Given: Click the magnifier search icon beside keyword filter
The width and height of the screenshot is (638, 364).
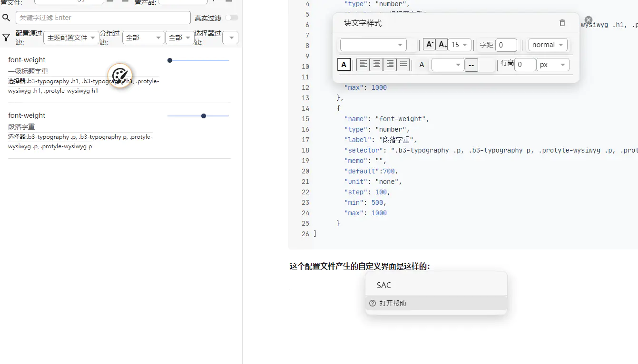Looking at the screenshot, I should 6,18.
